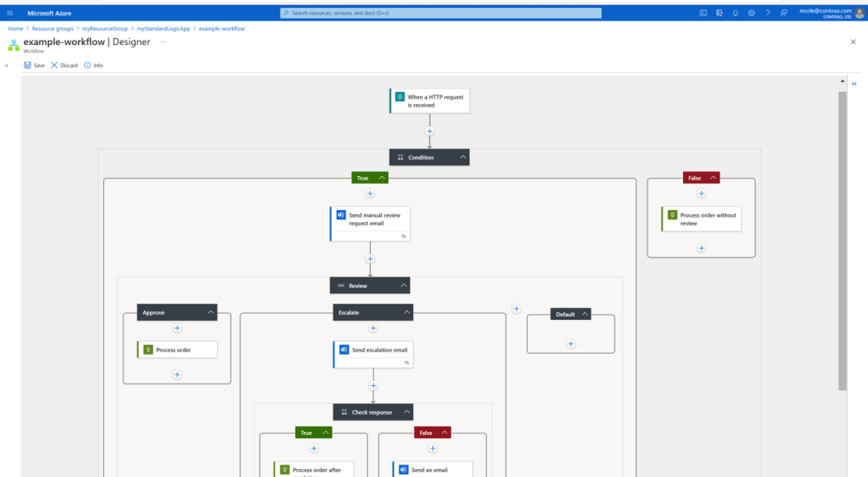Open the Azure portal hamburger menu
Image resolution: width=868 pixels, height=477 pixels.
[10, 13]
